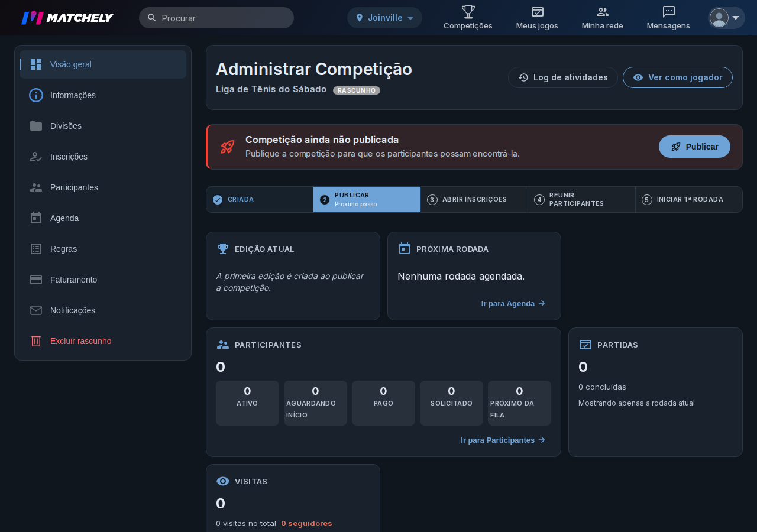Click the Participantes sidebar icon
Image resolution: width=757 pixels, height=532 pixels.
36,187
